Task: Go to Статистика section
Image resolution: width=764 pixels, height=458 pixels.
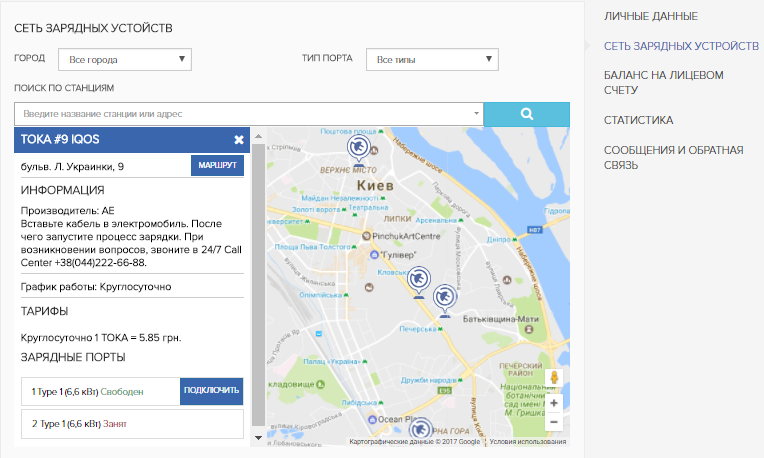Action: click(638, 120)
